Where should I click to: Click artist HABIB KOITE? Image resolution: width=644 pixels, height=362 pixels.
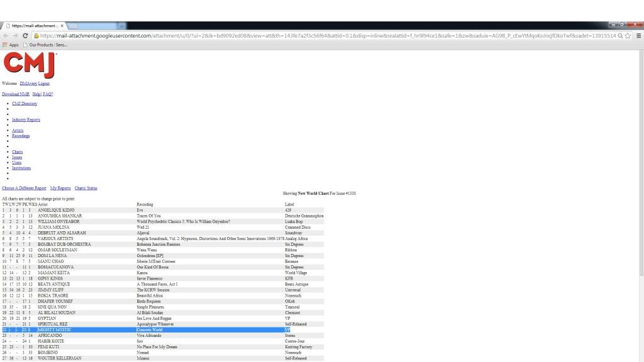point(51,341)
